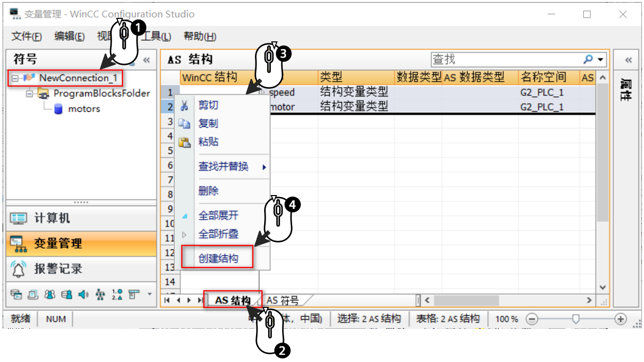Toggle NUM lock indicator in status bar
The height and width of the screenshot is (362, 644).
pyautogui.click(x=55, y=319)
